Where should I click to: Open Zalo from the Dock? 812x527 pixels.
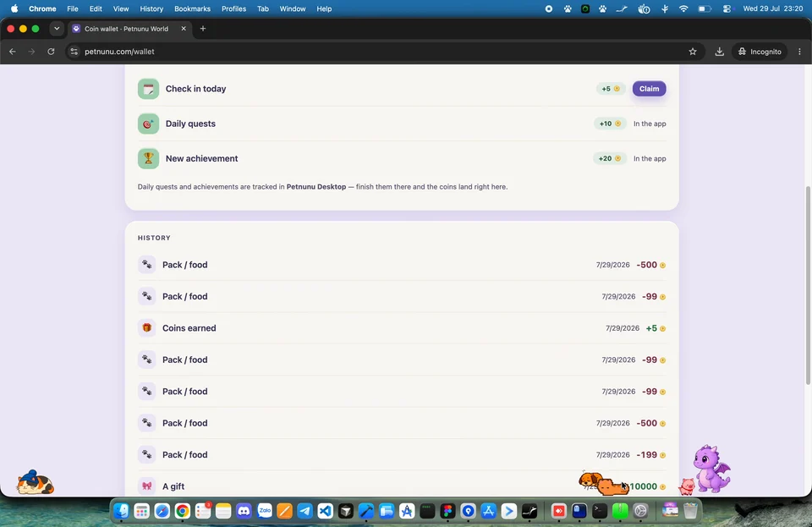(x=265, y=511)
